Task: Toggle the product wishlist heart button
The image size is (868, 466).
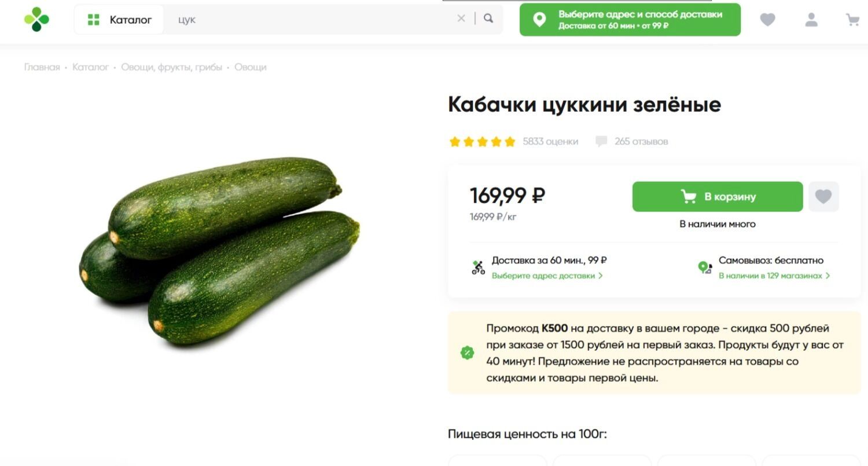Action: coord(823,196)
